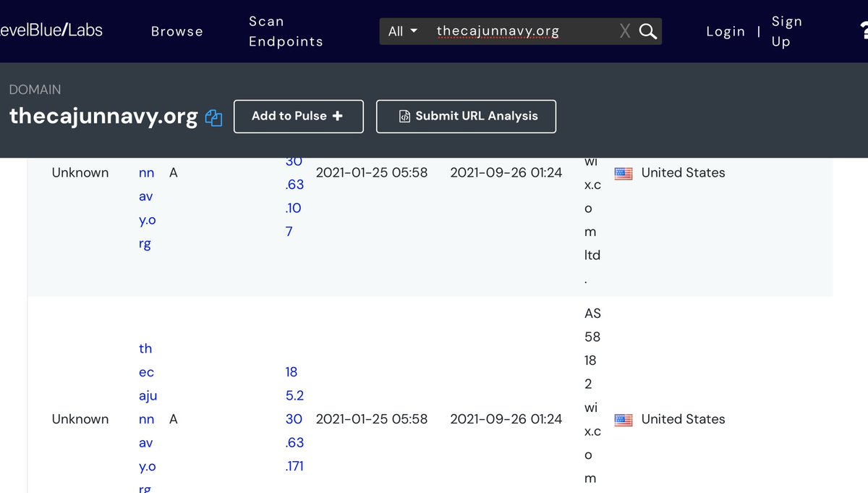
Task: Clear the search field with the X icon
Action: (625, 31)
